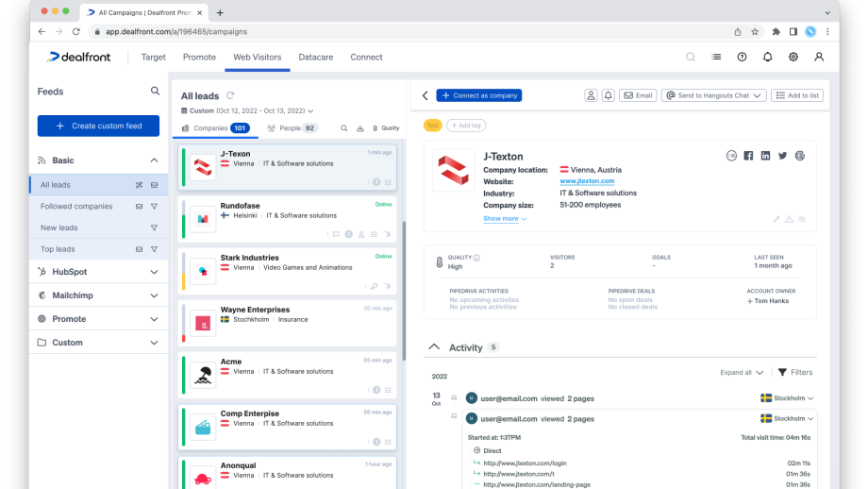Open the Connect menu
The width and height of the screenshot is (868, 489).
366,57
